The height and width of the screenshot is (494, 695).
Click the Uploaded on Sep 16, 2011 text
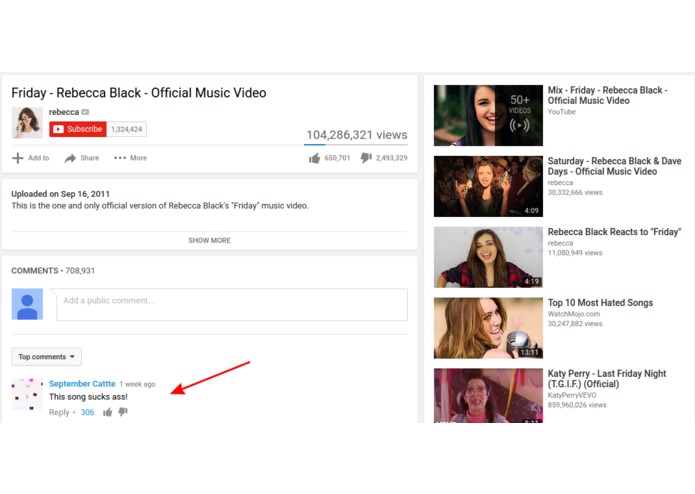tap(60, 194)
